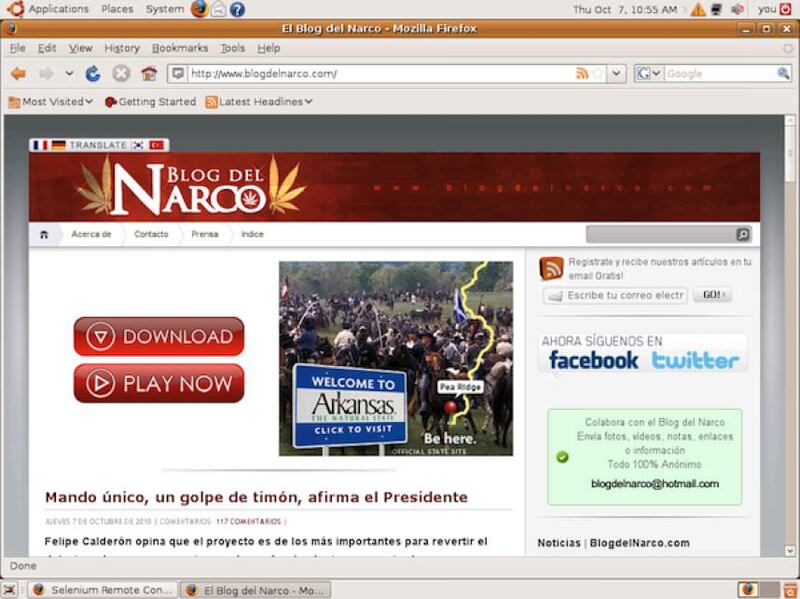Open the mail icon in top panel
Screen dimensions: 800x599
tap(218, 9)
